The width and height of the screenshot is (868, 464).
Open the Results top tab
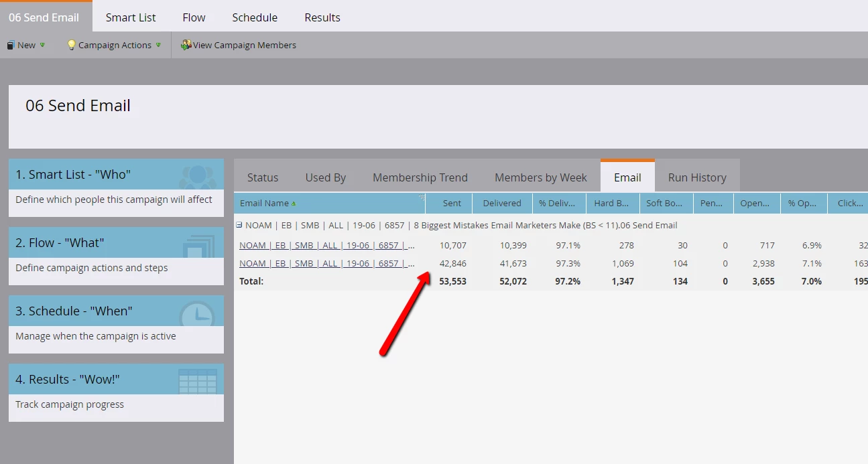(x=322, y=17)
